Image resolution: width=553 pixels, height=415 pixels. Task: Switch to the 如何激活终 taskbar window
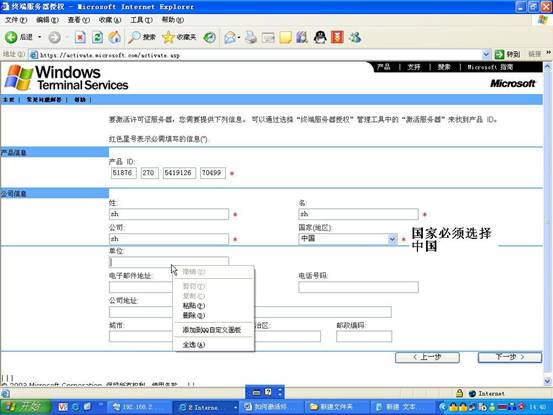pyautogui.click(x=271, y=407)
